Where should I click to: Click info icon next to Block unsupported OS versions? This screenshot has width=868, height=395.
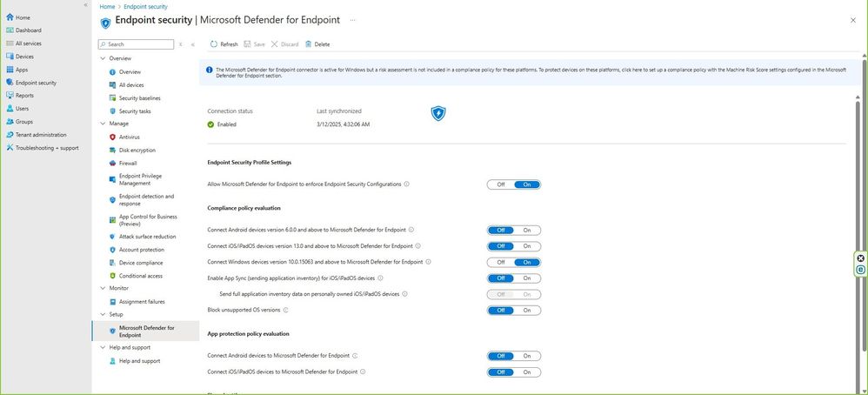coord(285,311)
